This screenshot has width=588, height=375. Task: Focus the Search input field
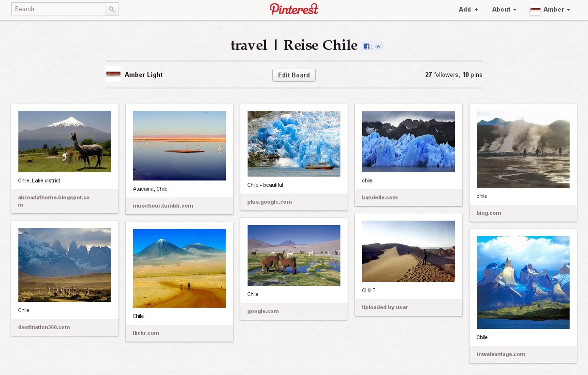pyautogui.click(x=58, y=9)
